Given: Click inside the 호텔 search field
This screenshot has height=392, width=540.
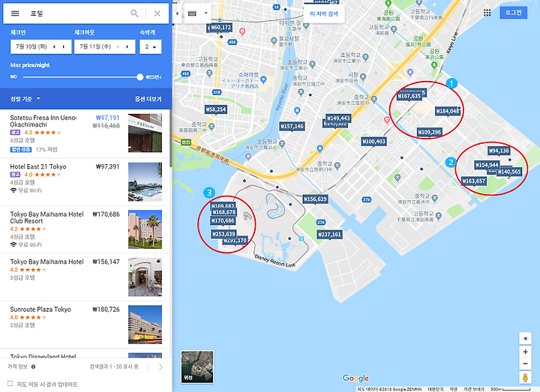Looking at the screenshot, I should (x=76, y=13).
